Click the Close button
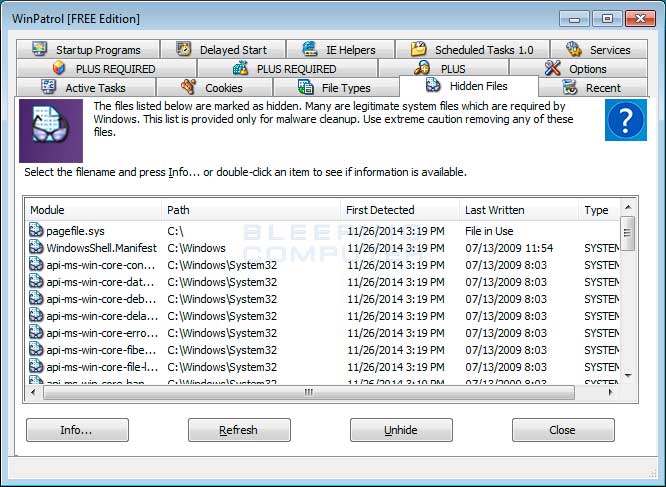Screen dimensions: 666x487 tap(563, 430)
